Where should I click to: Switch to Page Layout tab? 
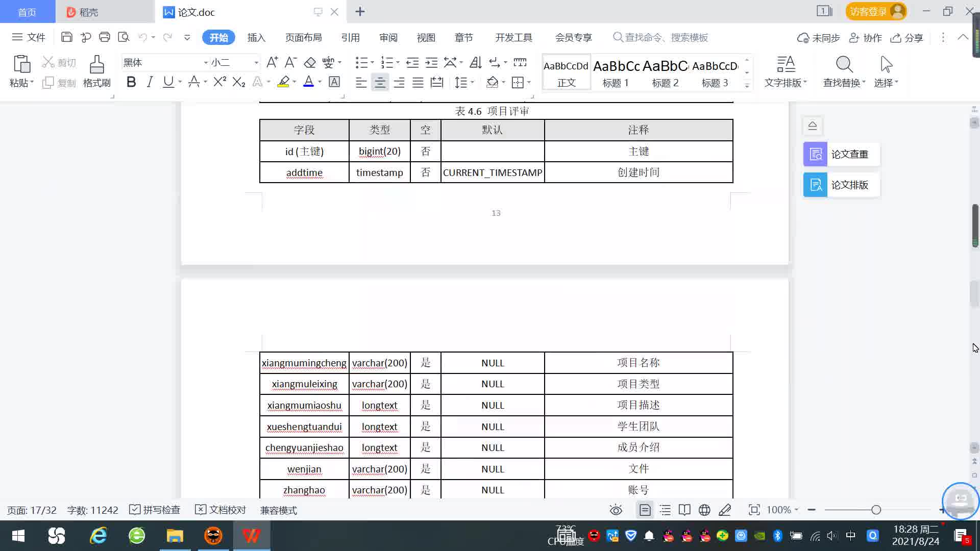tap(303, 38)
